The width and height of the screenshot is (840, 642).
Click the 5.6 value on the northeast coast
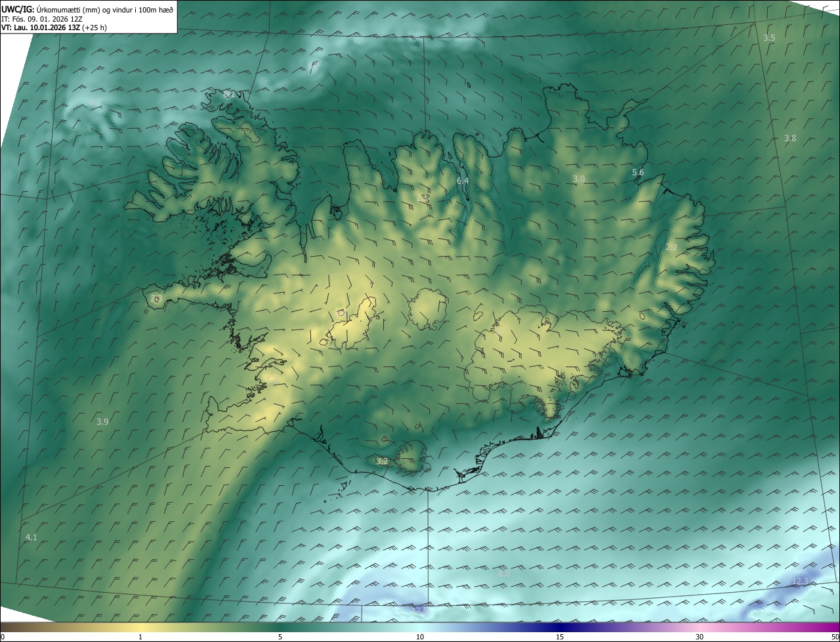(638, 173)
